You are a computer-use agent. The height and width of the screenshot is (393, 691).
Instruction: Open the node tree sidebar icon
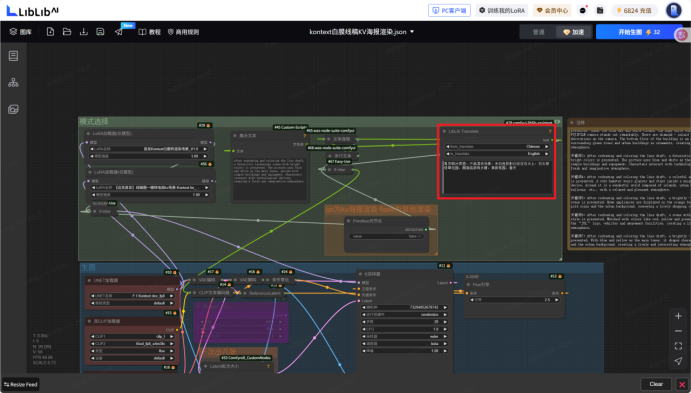click(13, 82)
